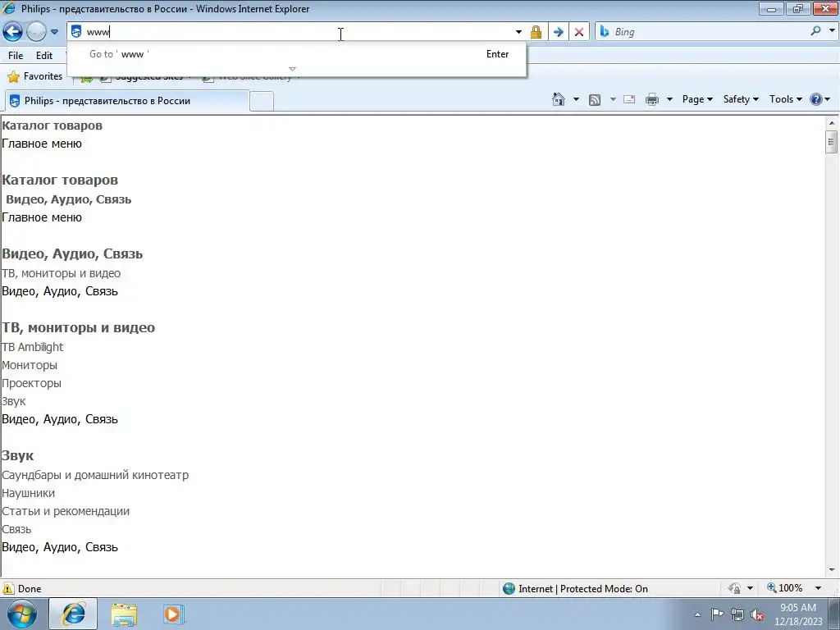Open the recent pages dropdown arrow
The height and width of the screenshot is (630, 840).
54,32
